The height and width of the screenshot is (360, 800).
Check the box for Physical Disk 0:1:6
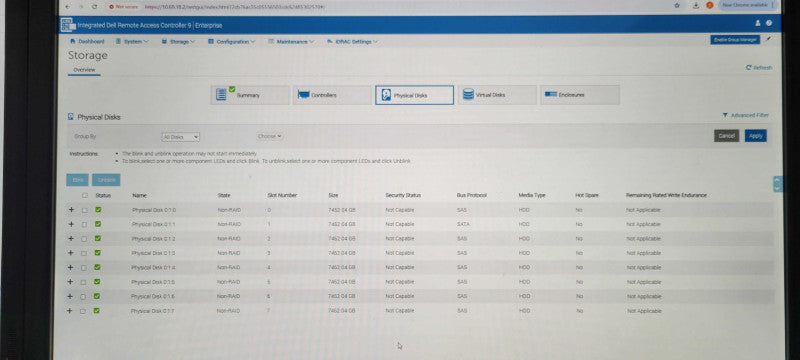[83, 296]
